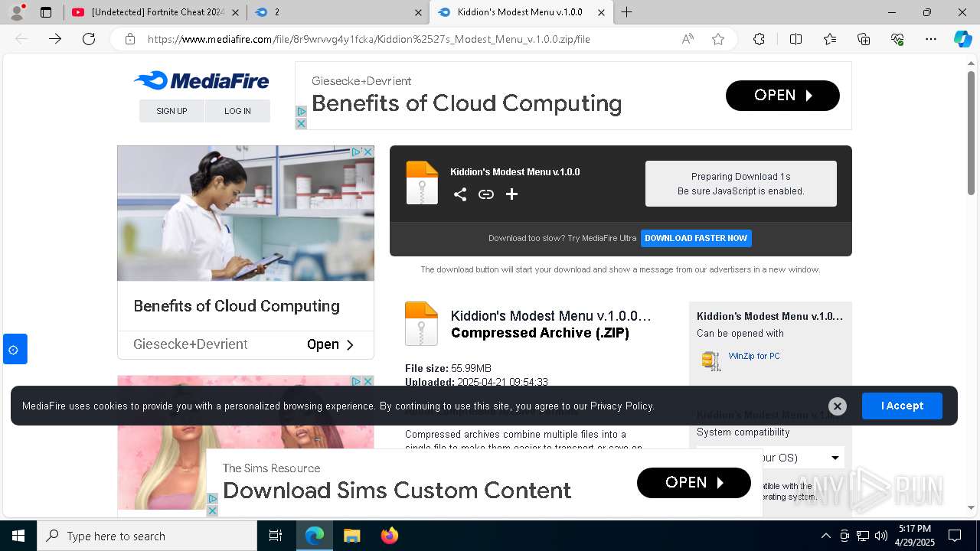Close the Sims Resource bottom ad
The image size is (980, 551).
point(213,510)
